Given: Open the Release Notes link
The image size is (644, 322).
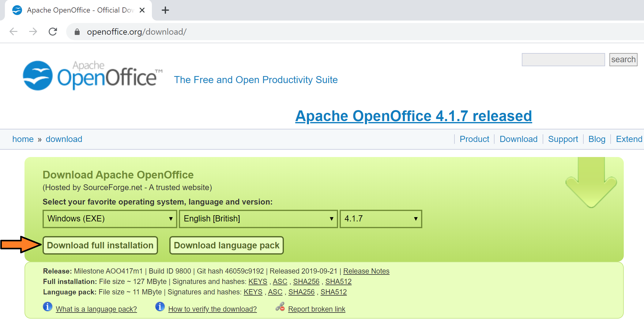Looking at the screenshot, I should pyautogui.click(x=366, y=271).
